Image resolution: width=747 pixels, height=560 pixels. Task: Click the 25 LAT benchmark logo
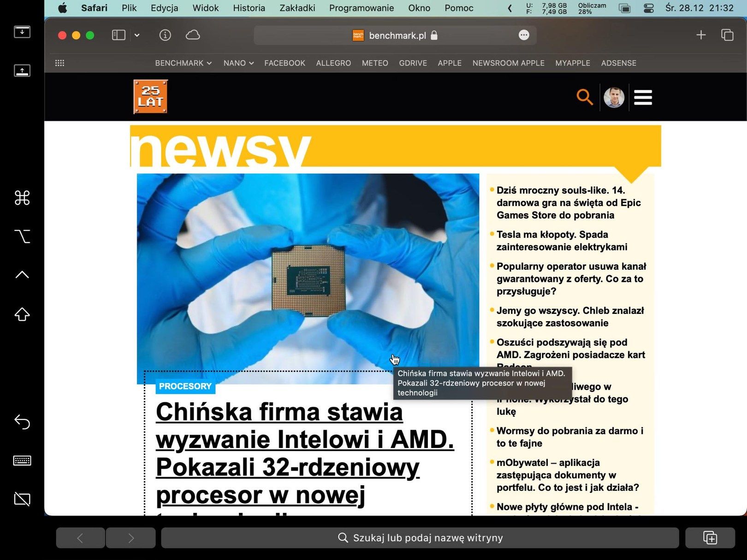150,97
